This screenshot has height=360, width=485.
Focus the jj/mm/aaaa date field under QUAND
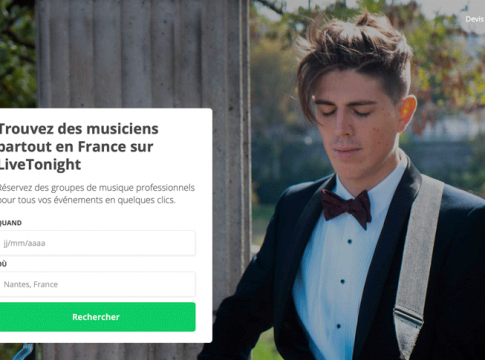coord(97,243)
